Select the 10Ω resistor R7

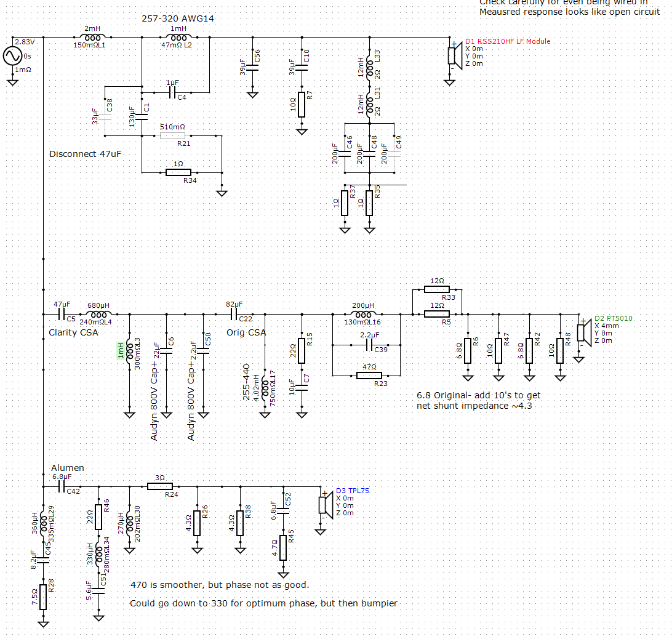tap(302, 104)
